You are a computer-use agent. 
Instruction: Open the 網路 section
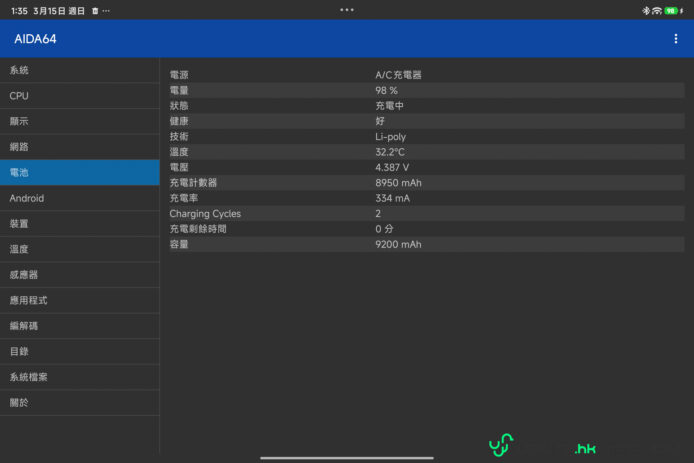pos(79,147)
